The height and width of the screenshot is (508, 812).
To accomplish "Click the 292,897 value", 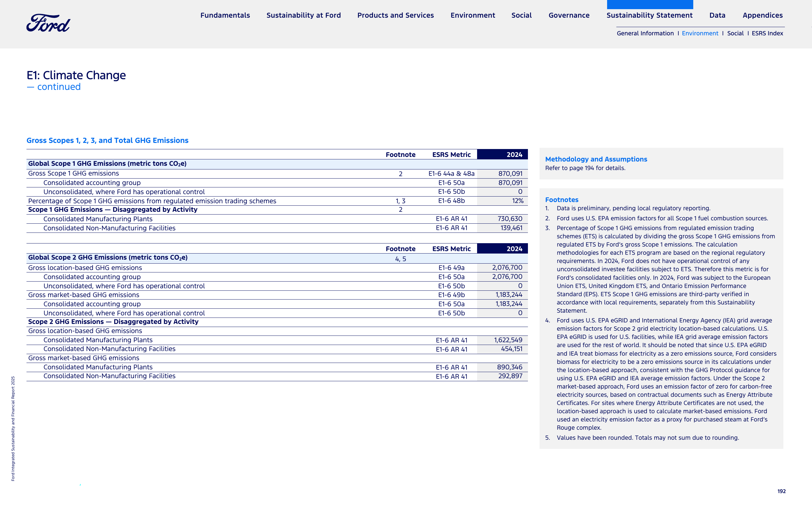I will (510, 376).
